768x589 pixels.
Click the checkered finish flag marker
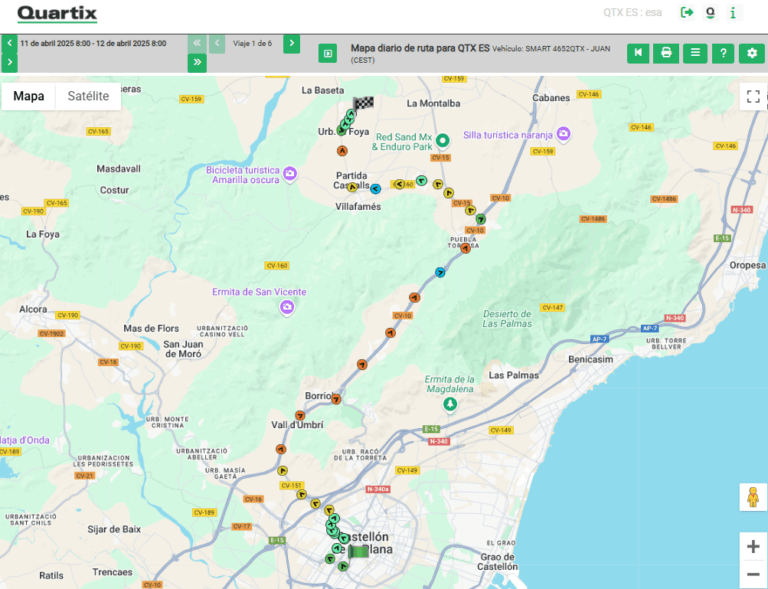363,103
